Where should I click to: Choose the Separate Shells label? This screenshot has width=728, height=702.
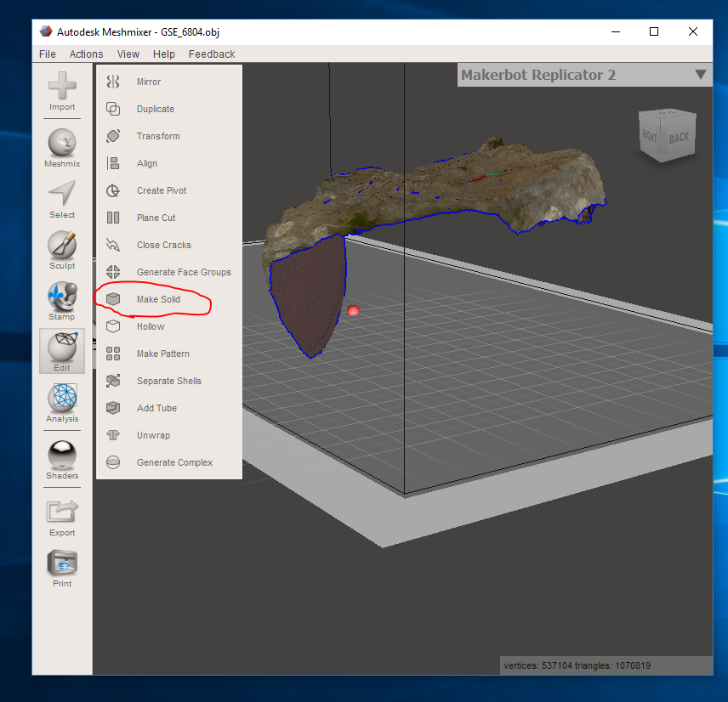(x=169, y=381)
